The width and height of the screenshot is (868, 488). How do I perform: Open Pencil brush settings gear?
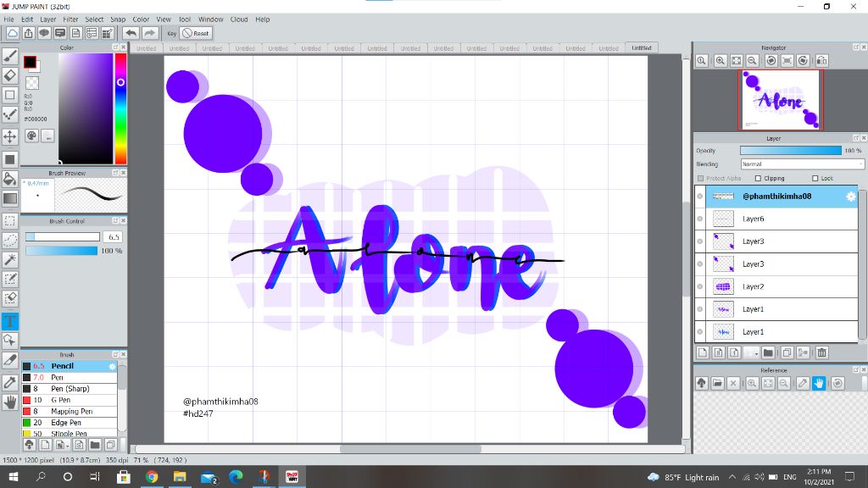tap(113, 366)
